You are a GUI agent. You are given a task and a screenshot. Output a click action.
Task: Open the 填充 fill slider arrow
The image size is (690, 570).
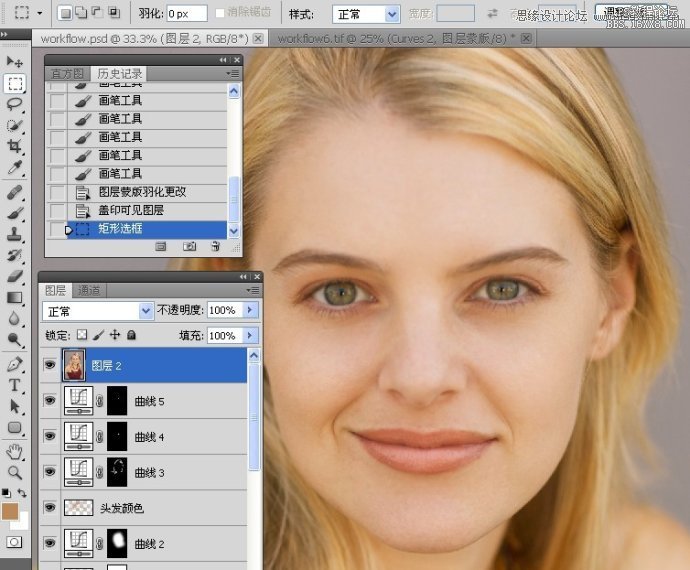click(250, 336)
